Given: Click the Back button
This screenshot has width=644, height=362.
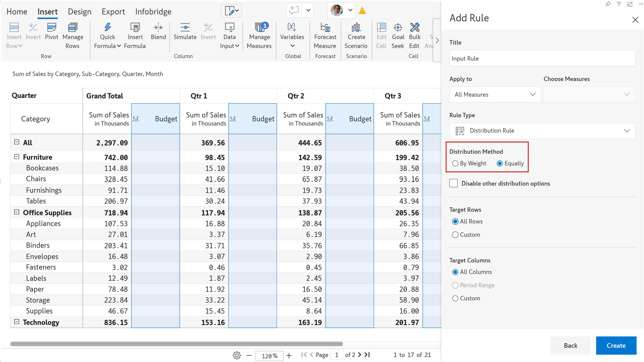Looking at the screenshot, I should (570, 345).
